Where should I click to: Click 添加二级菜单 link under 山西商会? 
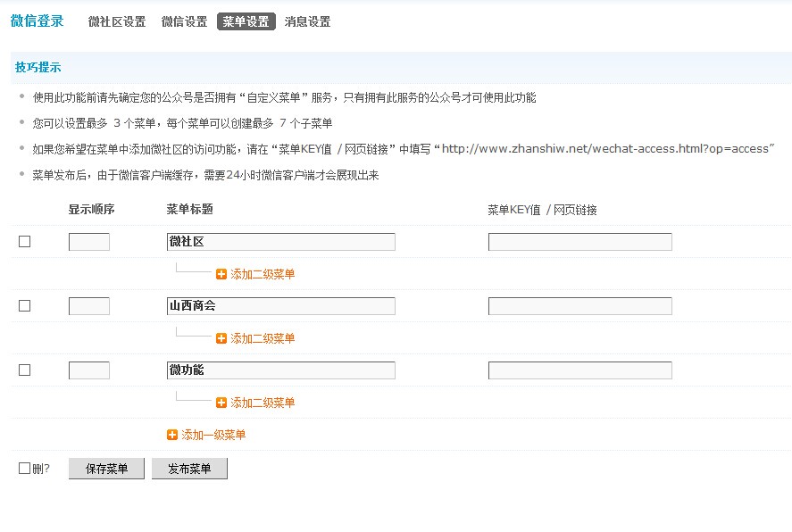point(263,338)
